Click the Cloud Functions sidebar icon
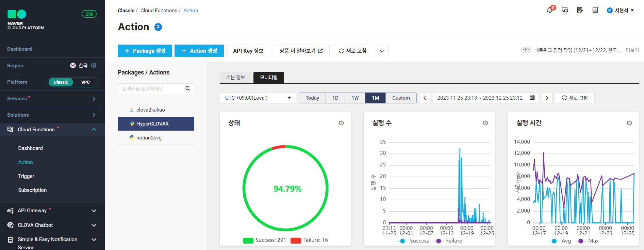The width and height of the screenshot is (644, 250). (x=11, y=129)
